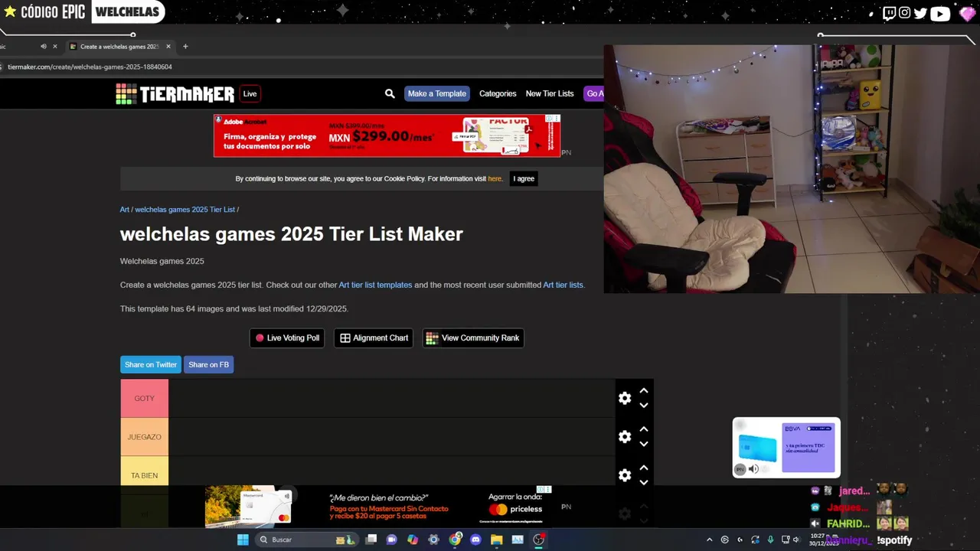Open the volume tray control
Screen dimensions: 980x551
pos(796,540)
